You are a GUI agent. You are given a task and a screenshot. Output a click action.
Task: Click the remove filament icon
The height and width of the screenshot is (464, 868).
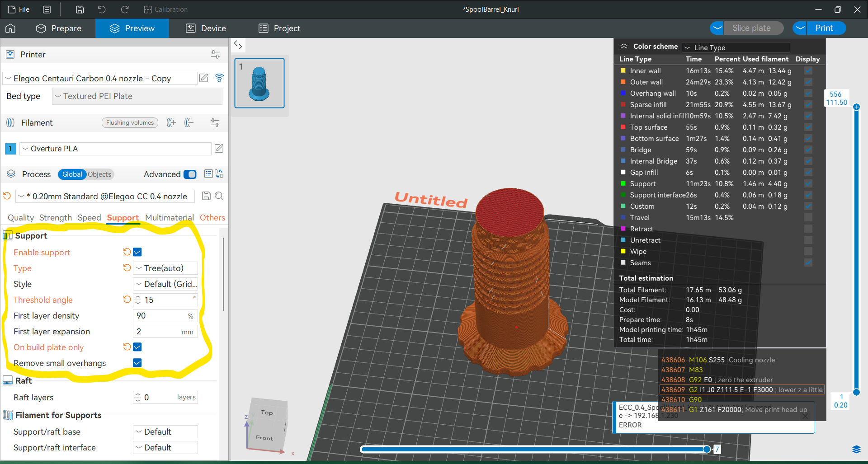189,122
